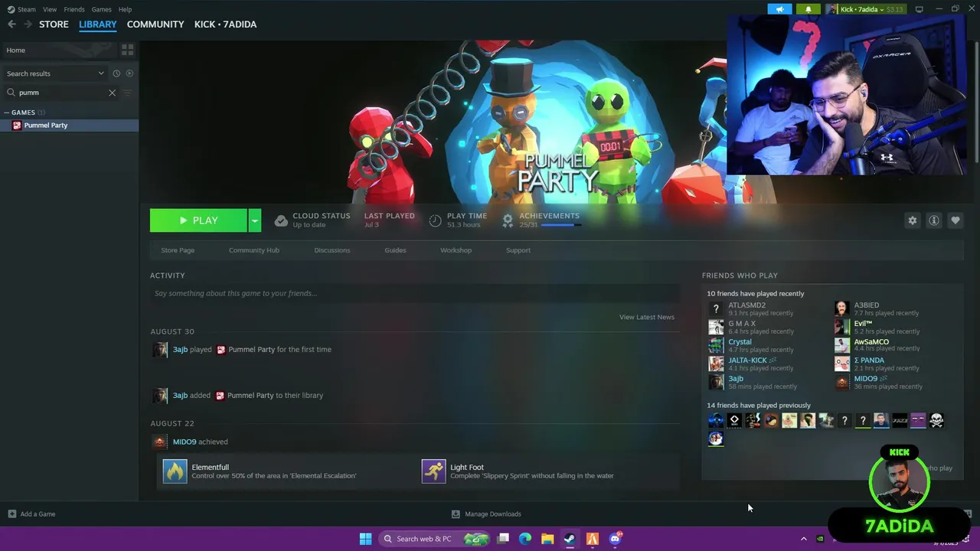The height and width of the screenshot is (551, 980).
Task: Switch to the COMMUNITY tab
Action: (155, 24)
